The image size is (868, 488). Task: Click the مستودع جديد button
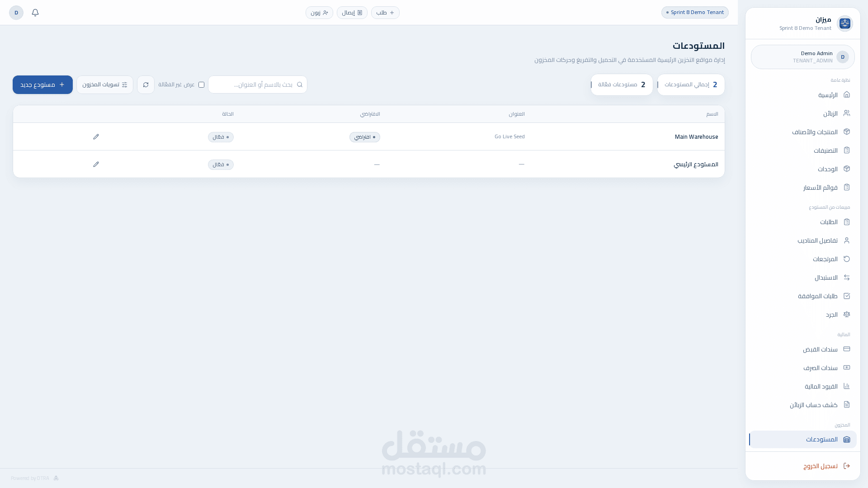42,85
